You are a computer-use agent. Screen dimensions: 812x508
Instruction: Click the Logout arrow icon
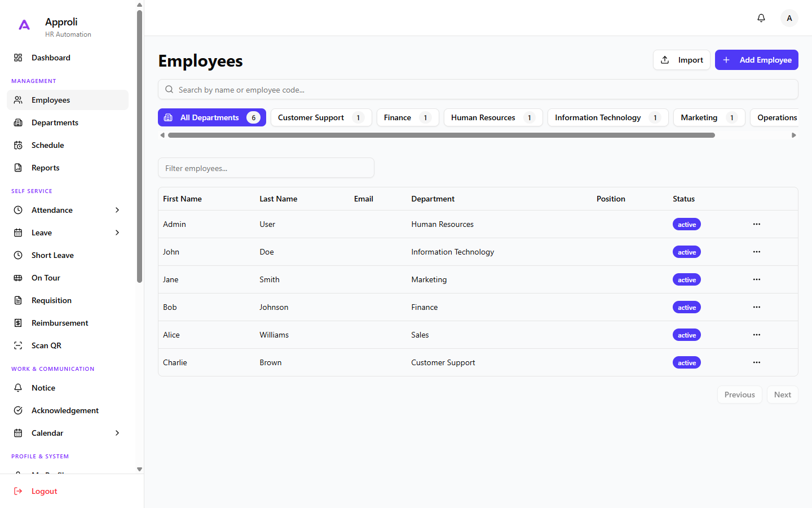pos(18,491)
